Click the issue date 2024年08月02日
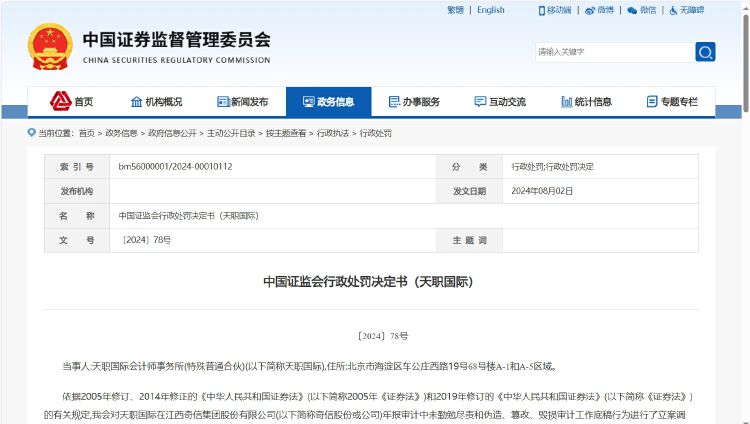The height and width of the screenshot is (424, 750). coord(542,191)
